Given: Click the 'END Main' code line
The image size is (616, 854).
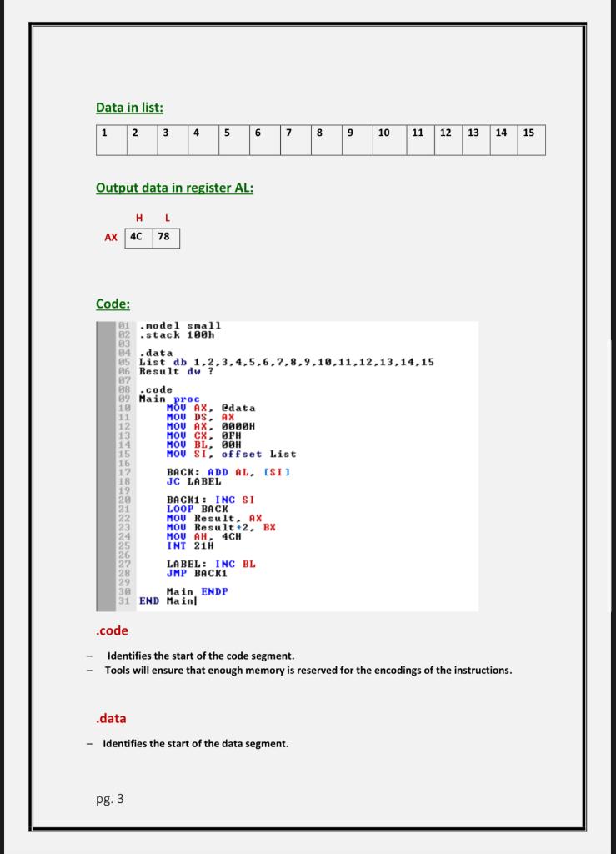Looking at the screenshot, I should click(167, 600).
